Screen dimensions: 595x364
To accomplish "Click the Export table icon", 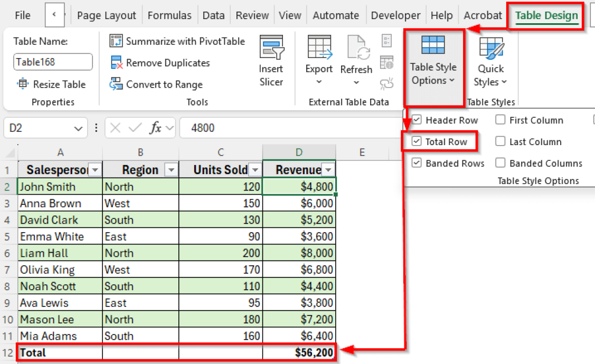I will click(319, 48).
